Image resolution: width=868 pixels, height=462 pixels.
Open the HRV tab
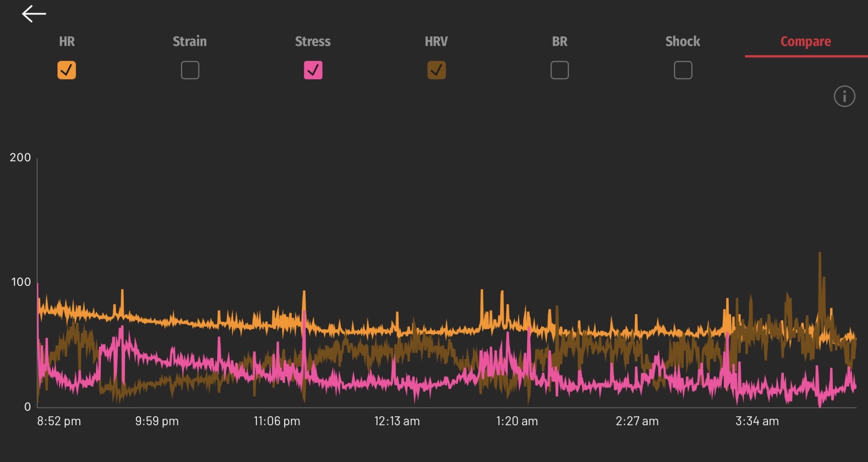436,41
